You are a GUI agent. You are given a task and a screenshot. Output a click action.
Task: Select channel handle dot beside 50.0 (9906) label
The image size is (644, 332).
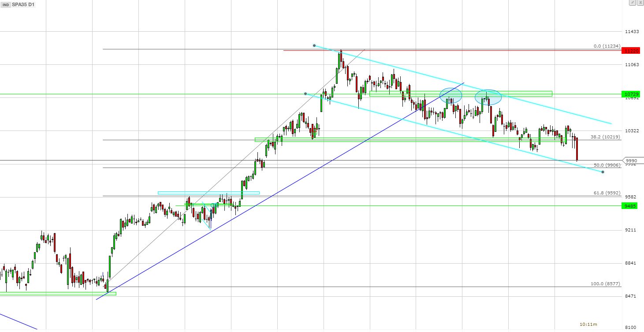pos(603,172)
